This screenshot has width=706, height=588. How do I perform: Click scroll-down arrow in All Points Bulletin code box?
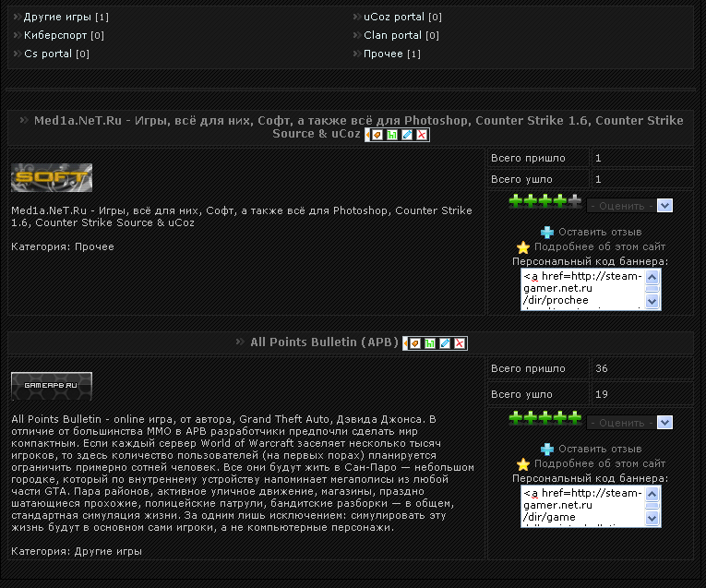click(652, 519)
